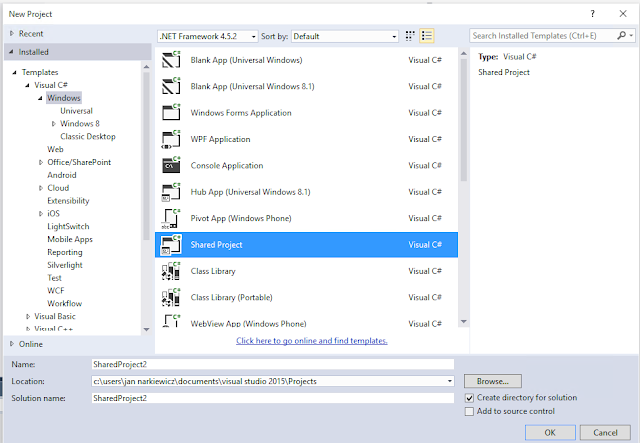Select the Test category

(x=54, y=278)
